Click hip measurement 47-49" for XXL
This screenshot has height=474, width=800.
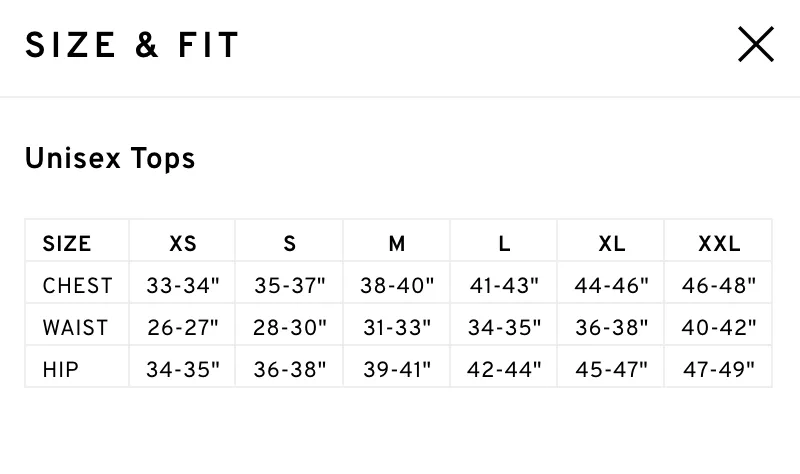(719, 369)
